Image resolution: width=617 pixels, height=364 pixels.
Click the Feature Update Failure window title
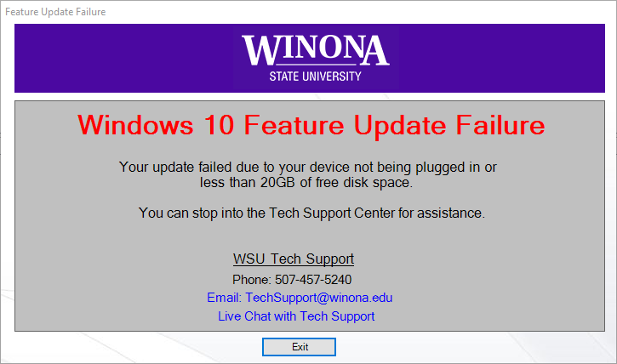pos(56,12)
